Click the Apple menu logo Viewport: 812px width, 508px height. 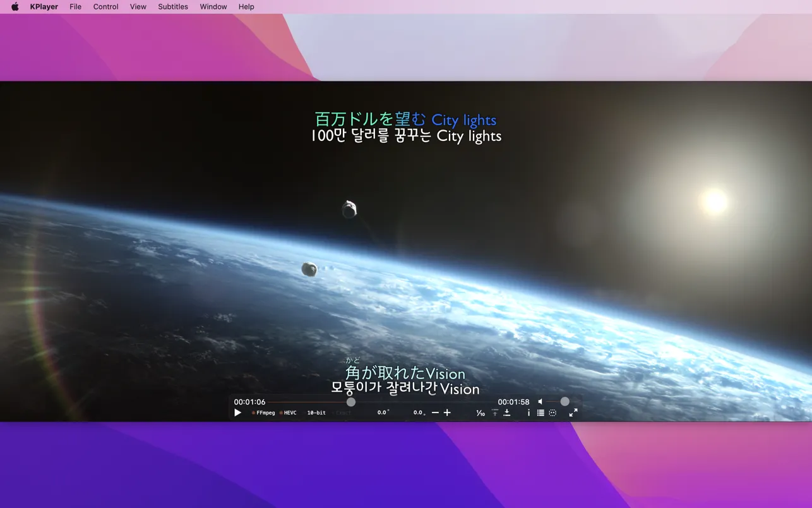point(15,6)
